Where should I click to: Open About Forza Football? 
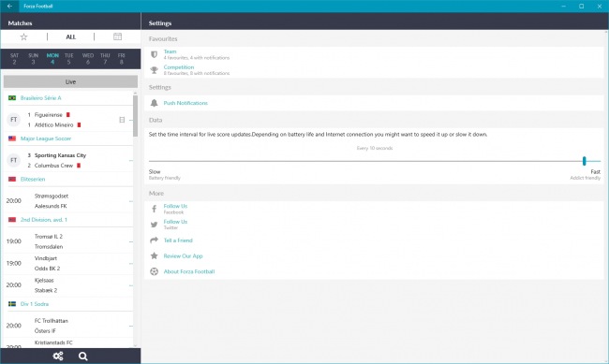(x=188, y=271)
